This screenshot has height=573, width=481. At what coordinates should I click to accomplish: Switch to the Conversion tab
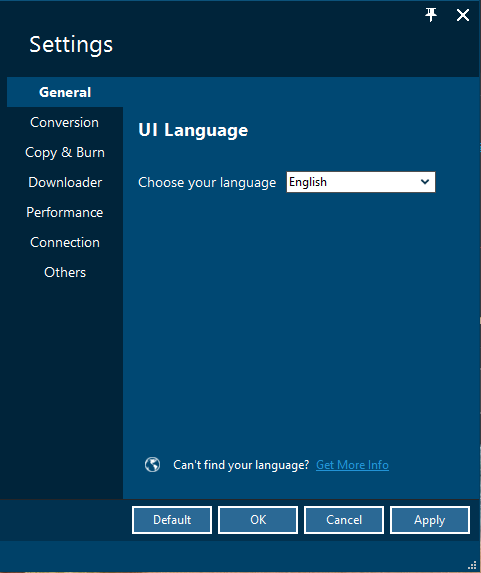click(x=64, y=122)
